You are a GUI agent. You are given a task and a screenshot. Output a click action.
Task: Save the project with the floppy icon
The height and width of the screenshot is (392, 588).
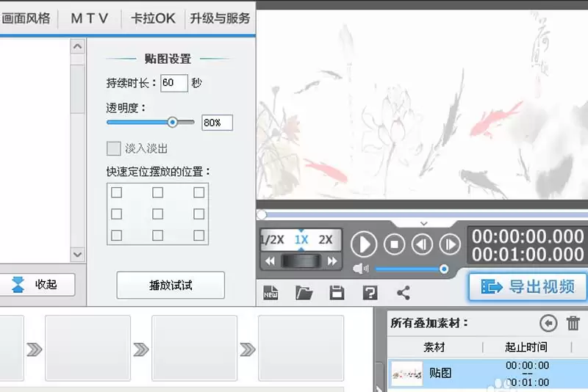337,292
